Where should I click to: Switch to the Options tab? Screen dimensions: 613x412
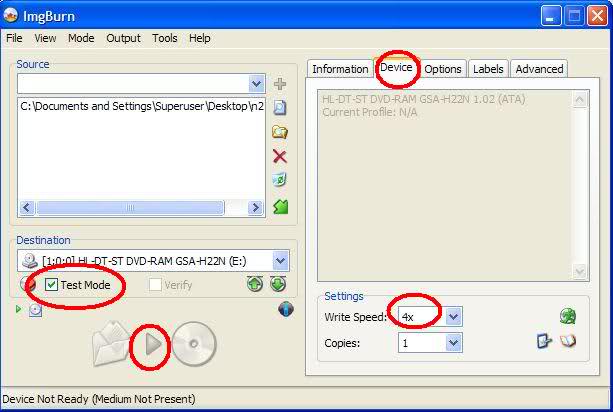click(443, 69)
